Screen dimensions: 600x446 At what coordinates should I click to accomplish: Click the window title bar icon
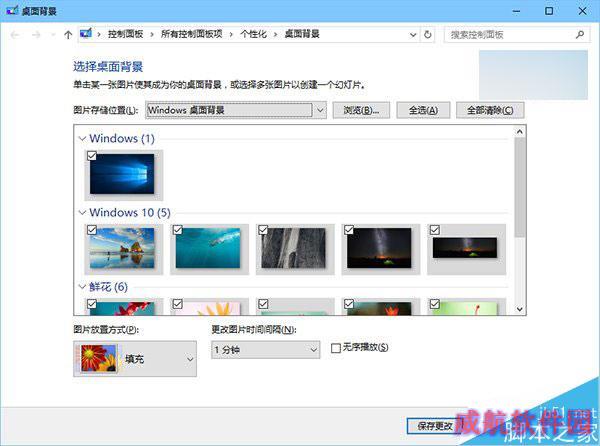point(12,11)
